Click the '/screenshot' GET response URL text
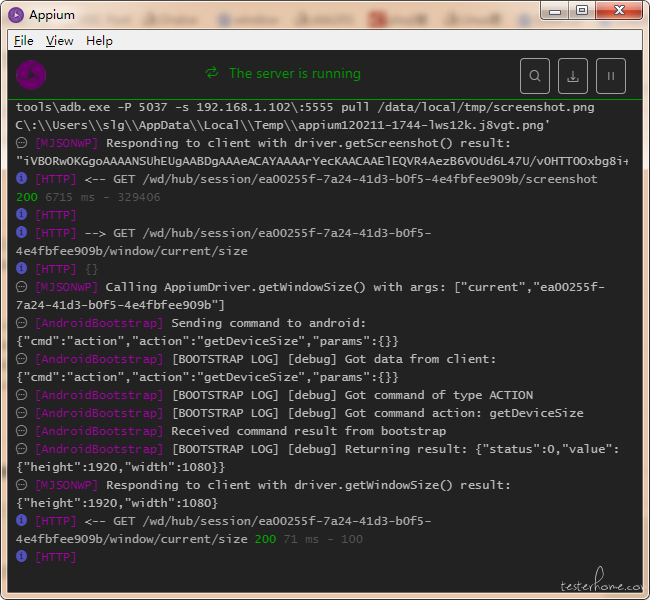The image size is (650, 600). point(370,179)
